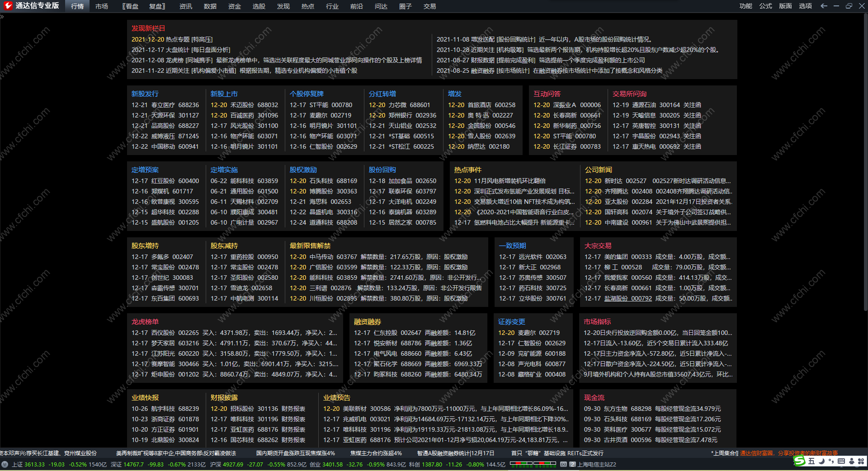Click the 通达信 red logo icon
This screenshot has width=868, height=471.
(x=8, y=6)
